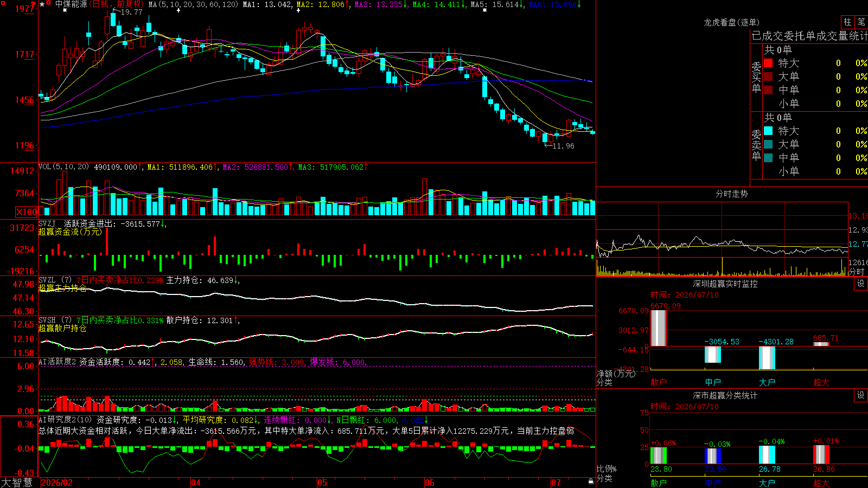This screenshot has width=868, height=488.
Task: Toggle the X100 volume scale box
Action: (26, 212)
